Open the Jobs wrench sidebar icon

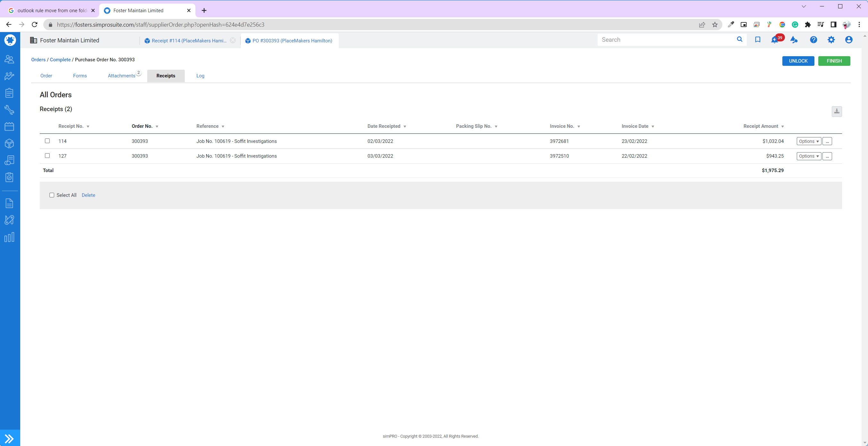pyautogui.click(x=9, y=109)
